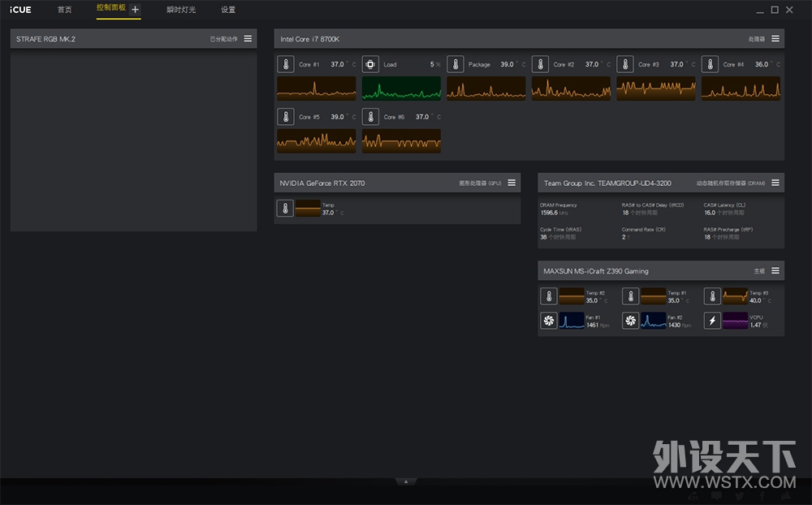
Task: Open the NVIDIA GeForce RTX 2070 panel menu
Action: (x=512, y=183)
